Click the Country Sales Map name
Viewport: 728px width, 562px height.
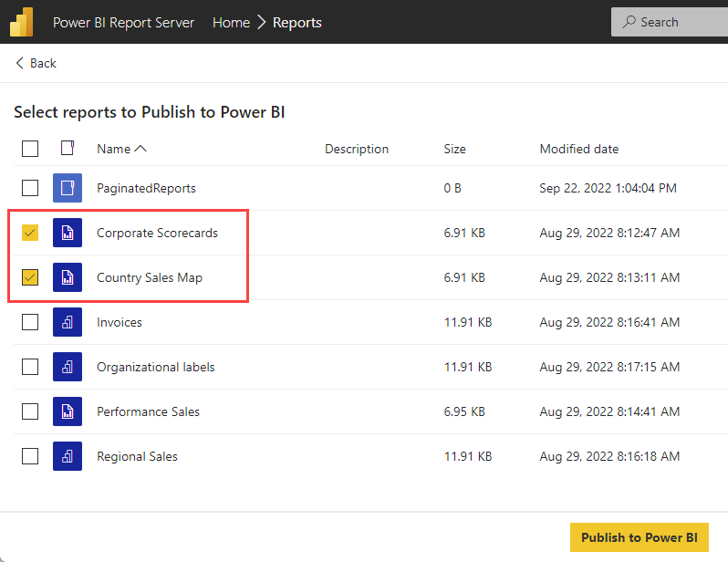coord(150,277)
